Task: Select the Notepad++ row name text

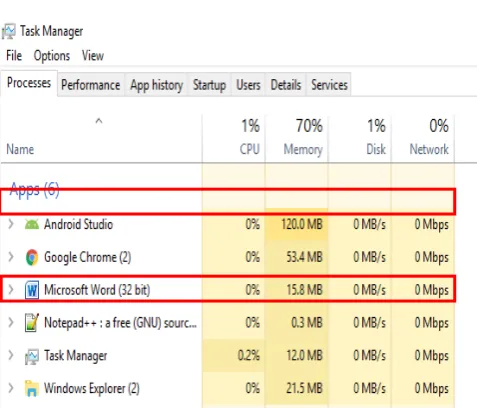Action: tap(120, 323)
